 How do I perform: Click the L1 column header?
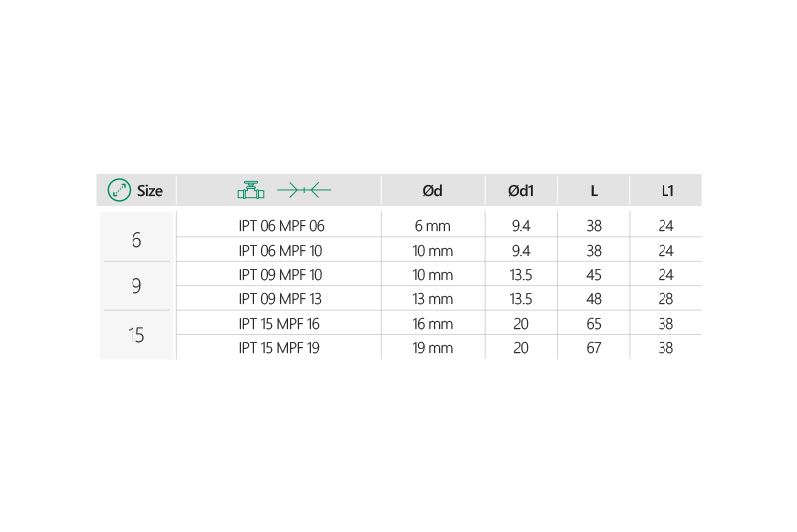tap(666, 190)
